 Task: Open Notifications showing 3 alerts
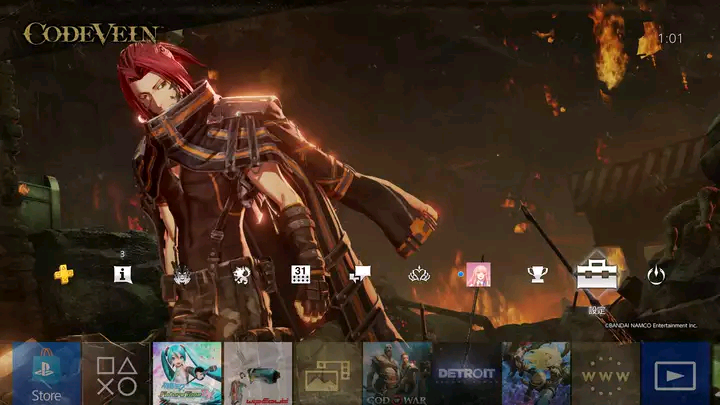(x=123, y=275)
